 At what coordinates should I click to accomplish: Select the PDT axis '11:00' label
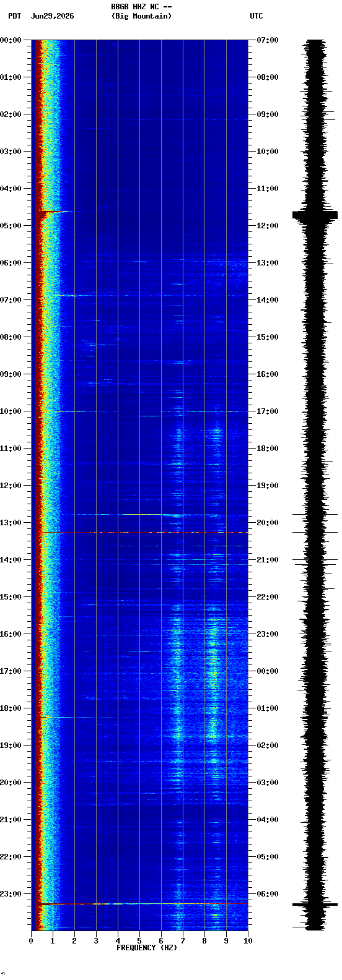(x=11, y=449)
